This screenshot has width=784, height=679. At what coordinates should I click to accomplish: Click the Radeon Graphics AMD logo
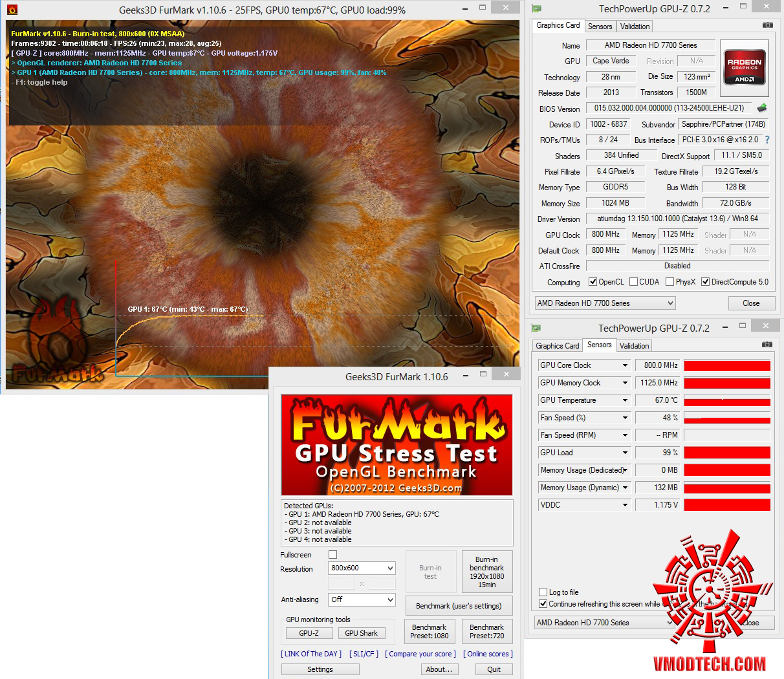[x=745, y=67]
